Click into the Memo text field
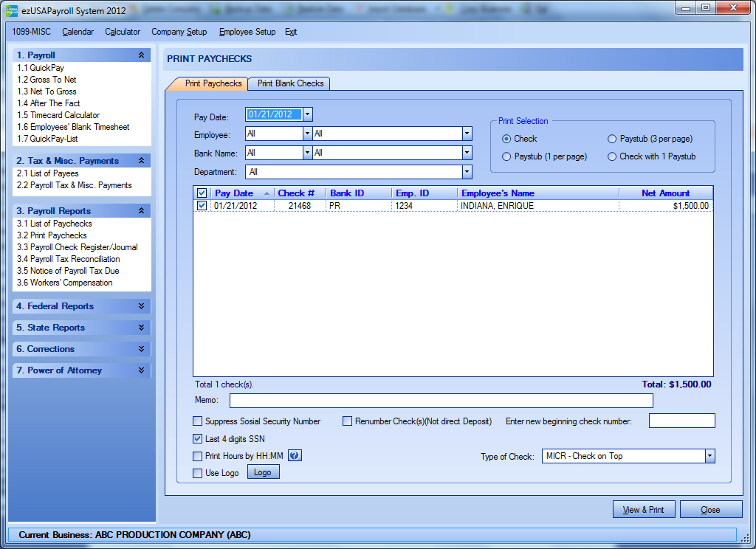 tap(441, 401)
